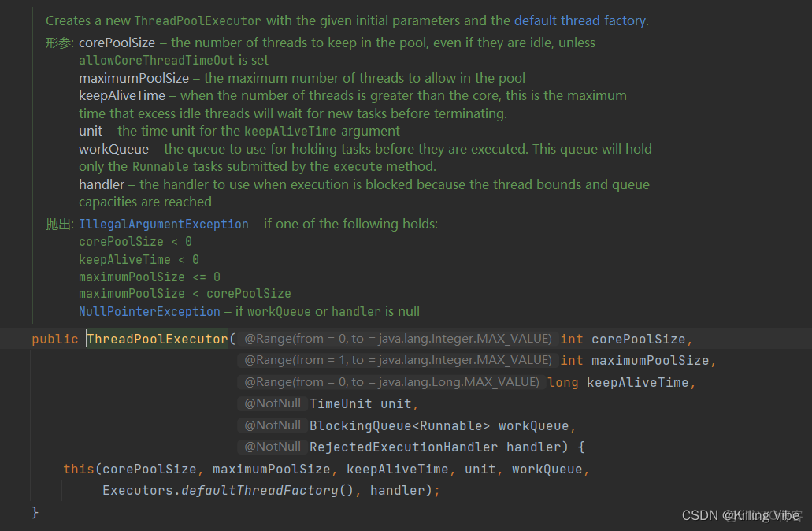Click the @NotNull hint before BlockingQueue
812x531 pixels.
point(272,425)
